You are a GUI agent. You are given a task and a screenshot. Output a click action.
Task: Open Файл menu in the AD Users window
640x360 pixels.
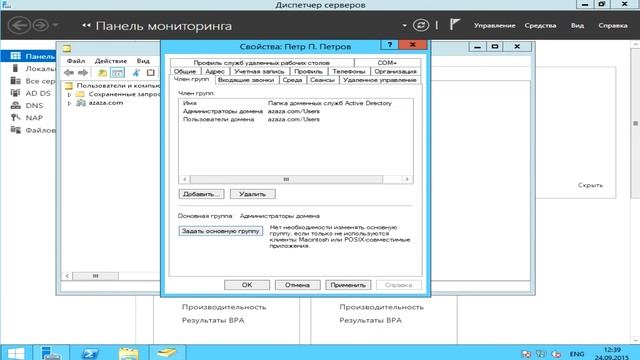76,61
